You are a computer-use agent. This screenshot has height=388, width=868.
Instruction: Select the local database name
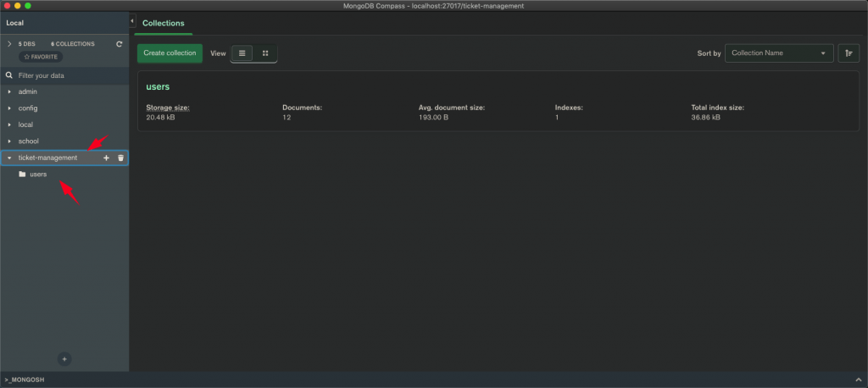pos(25,125)
